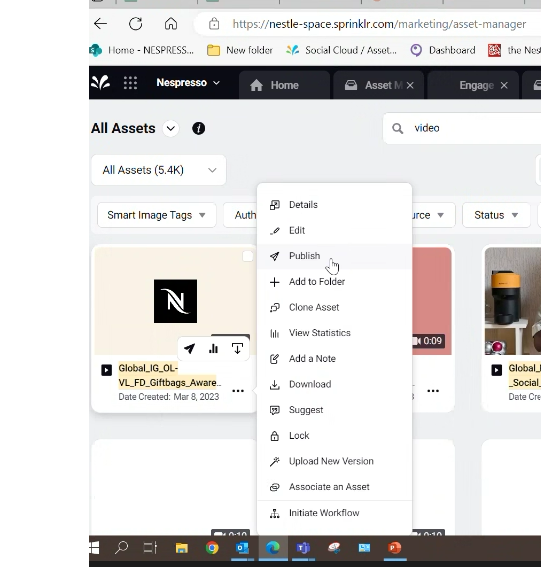Open Outlook from the taskbar
The image size is (541, 567).
coord(242,548)
